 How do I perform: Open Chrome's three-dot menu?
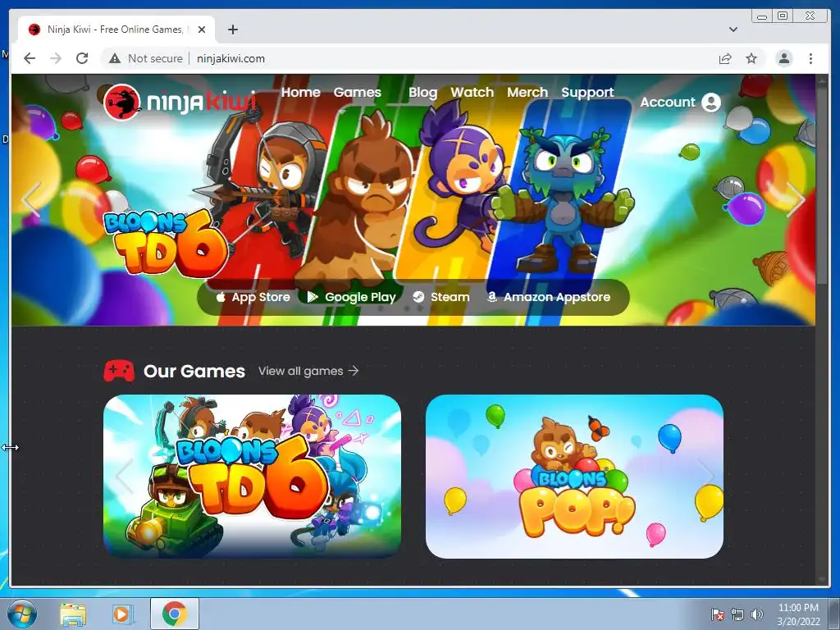[x=810, y=58]
